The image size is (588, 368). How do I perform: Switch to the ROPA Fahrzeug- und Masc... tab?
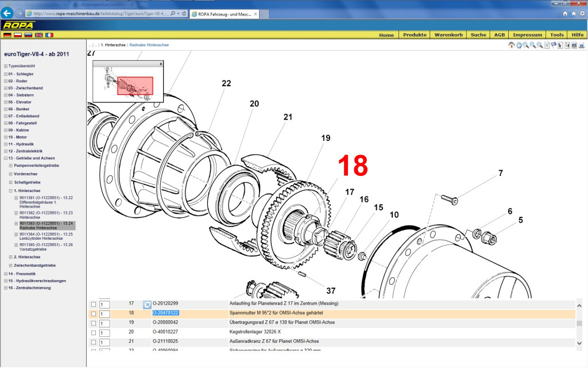click(225, 14)
